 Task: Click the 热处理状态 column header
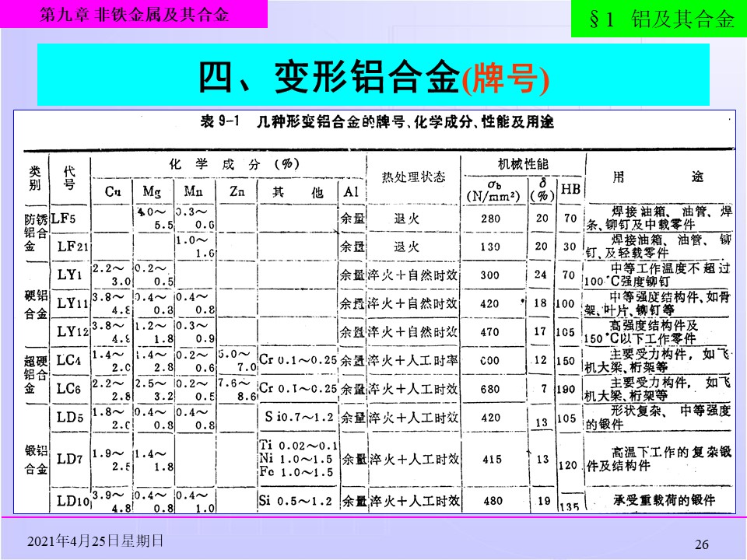(x=413, y=177)
